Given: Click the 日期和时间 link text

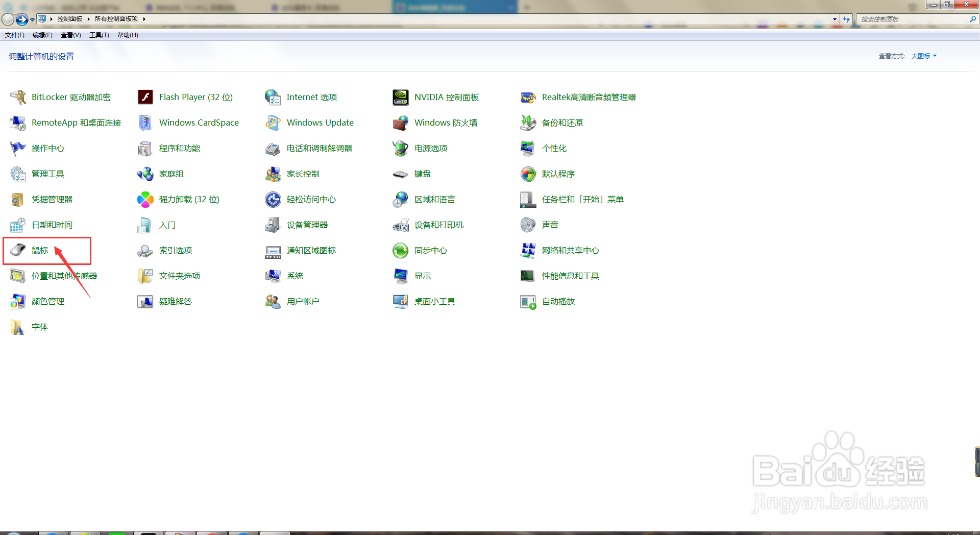Looking at the screenshot, I should point(52,225).
